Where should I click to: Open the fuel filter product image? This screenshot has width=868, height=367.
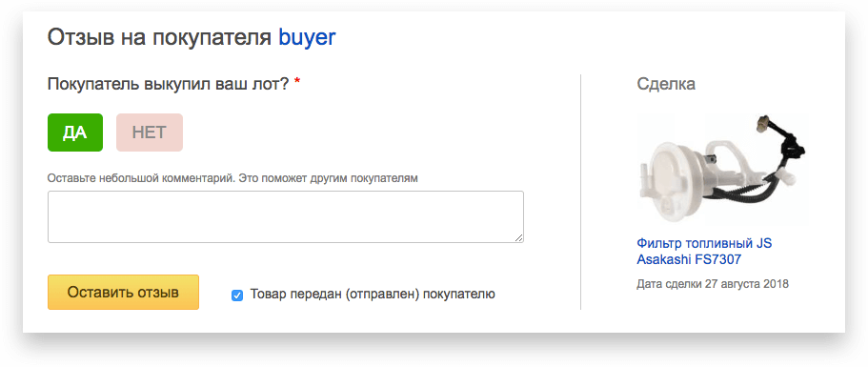[x=722, y=170]
